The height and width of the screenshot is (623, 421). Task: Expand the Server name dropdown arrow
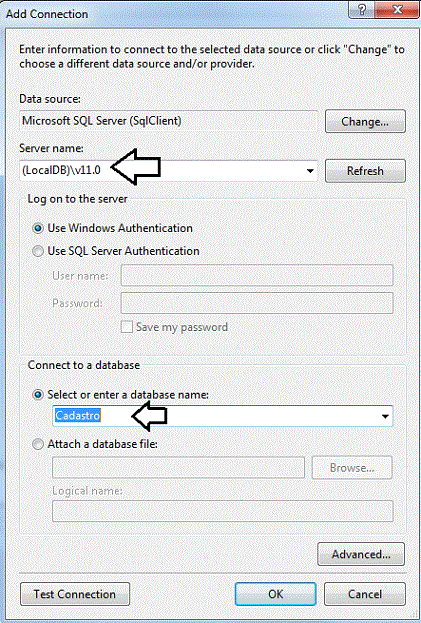point(310,171)
